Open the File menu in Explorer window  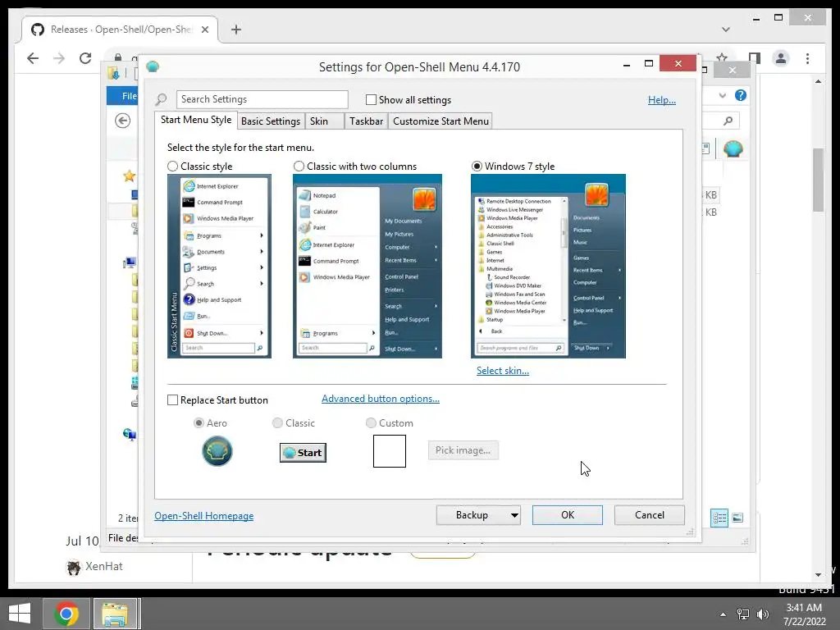123,96
